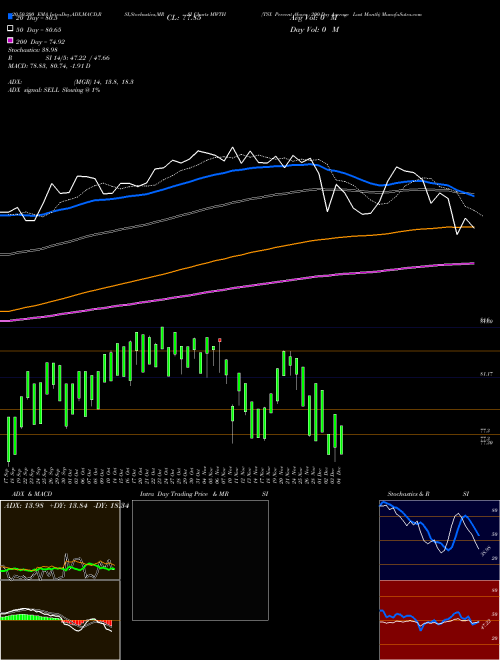Click the red marker atop the candlestick

tap(220, 340)
